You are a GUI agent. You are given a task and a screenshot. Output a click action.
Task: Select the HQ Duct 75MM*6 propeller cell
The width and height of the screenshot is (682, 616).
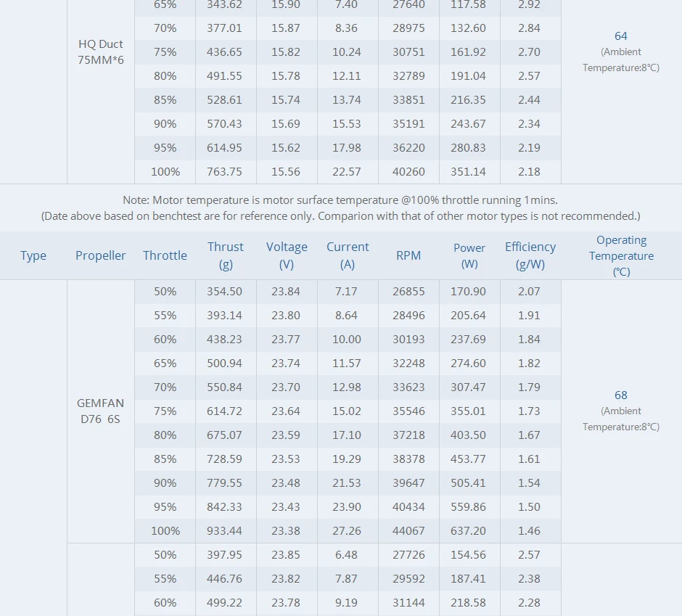[100, 52]
